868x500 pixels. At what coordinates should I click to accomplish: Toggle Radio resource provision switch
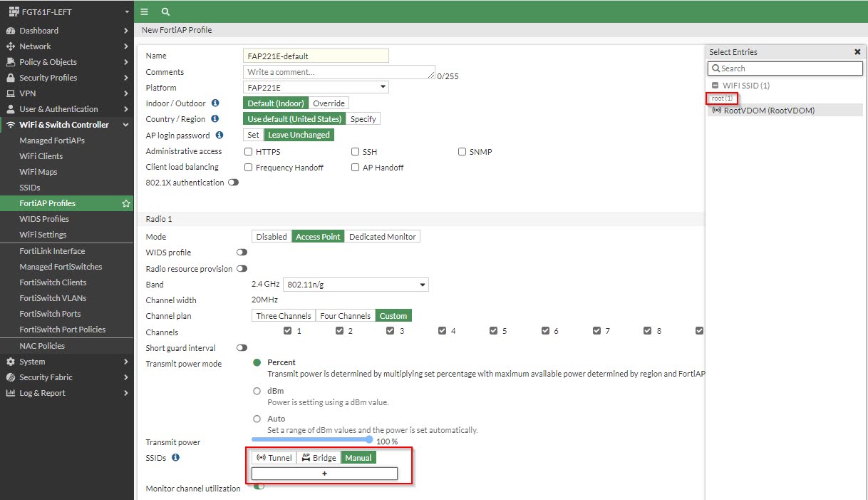point(242,269)
